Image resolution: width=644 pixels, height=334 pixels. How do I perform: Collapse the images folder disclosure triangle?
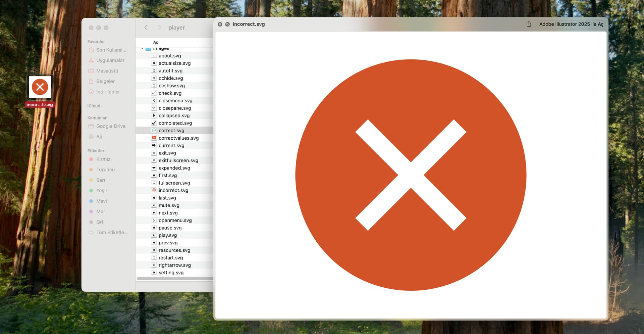pyautogui.click(x=142, y=49)
